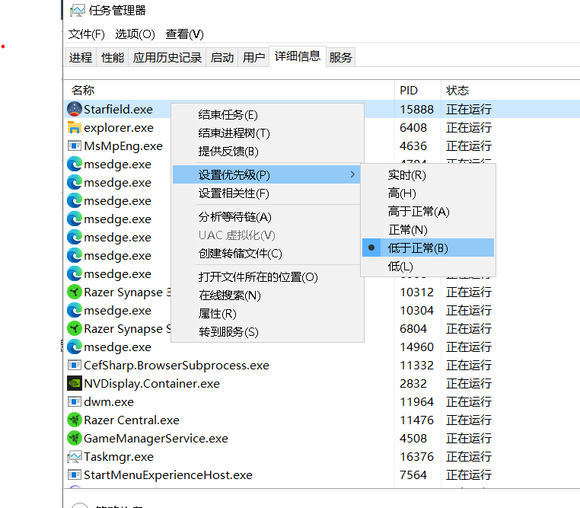Image resolution: width=580 pixels, height=508 pixels.
Task: Click the Razer Synapse icon at PID 6804
Action: pos(74,329)
